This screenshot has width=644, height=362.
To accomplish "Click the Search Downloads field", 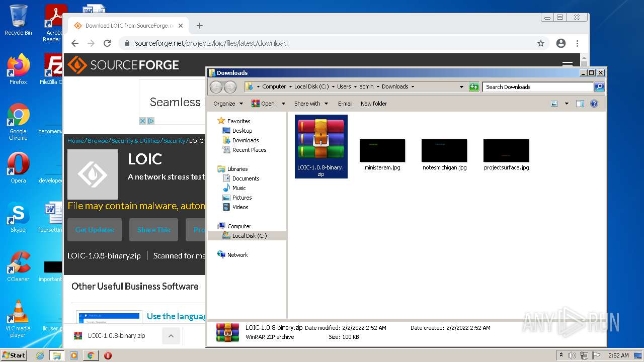I will (538, 87).
